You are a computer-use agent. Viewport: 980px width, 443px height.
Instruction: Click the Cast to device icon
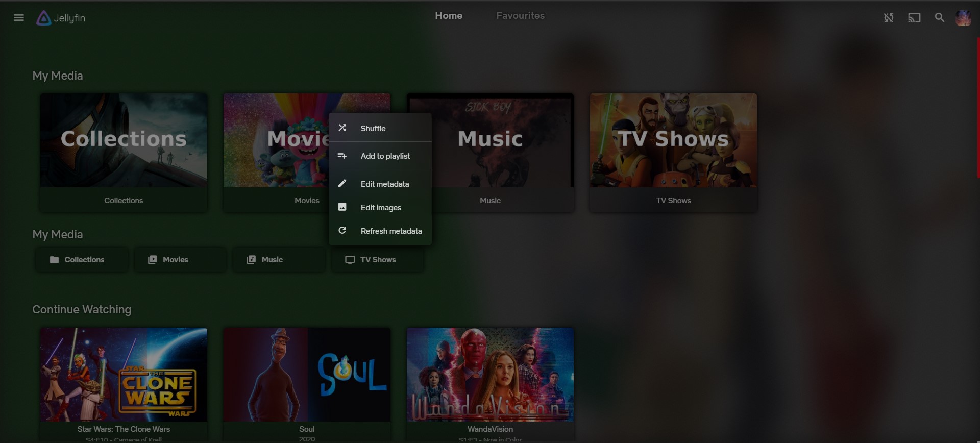point(914,18)
